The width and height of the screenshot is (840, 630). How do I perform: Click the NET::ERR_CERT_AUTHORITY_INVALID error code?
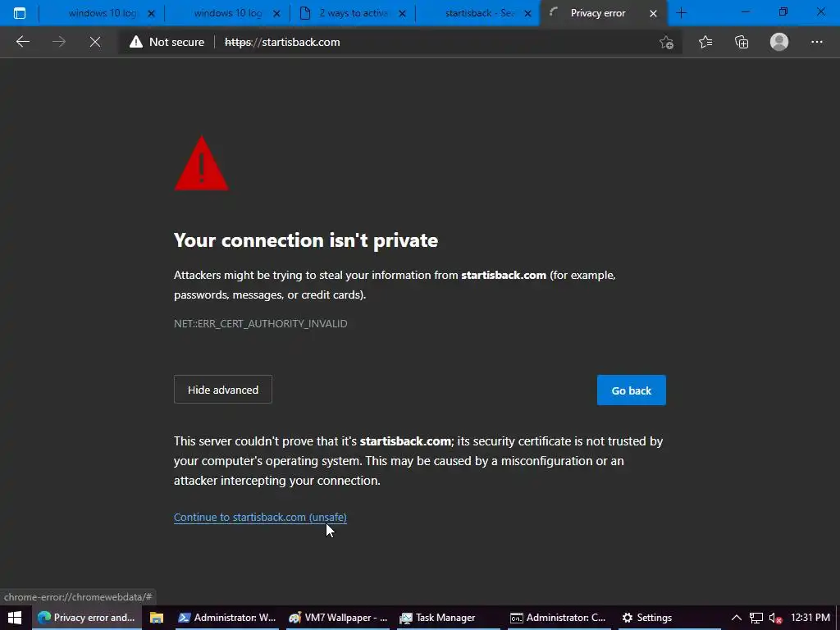[260, 323]
